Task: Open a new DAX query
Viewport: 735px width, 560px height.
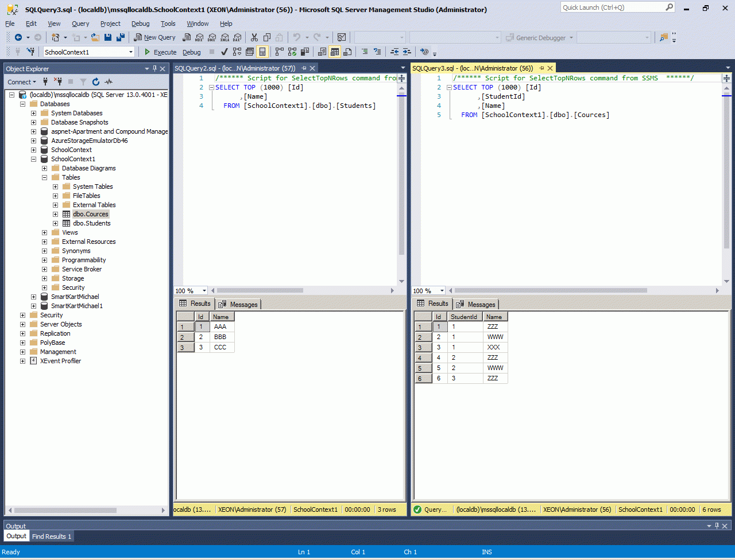Action: pyautogui.click(x=237, y=37)
